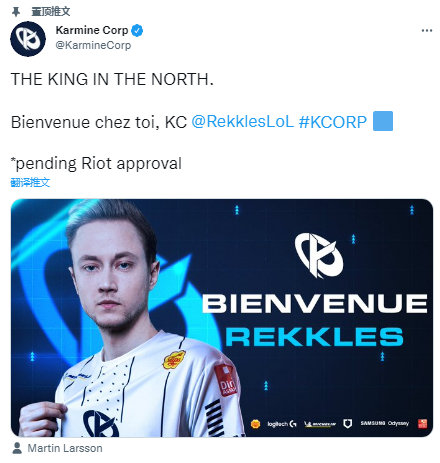The image size is (440, 463).
Task: Click the blue verified badge
Action: point(137,31)
